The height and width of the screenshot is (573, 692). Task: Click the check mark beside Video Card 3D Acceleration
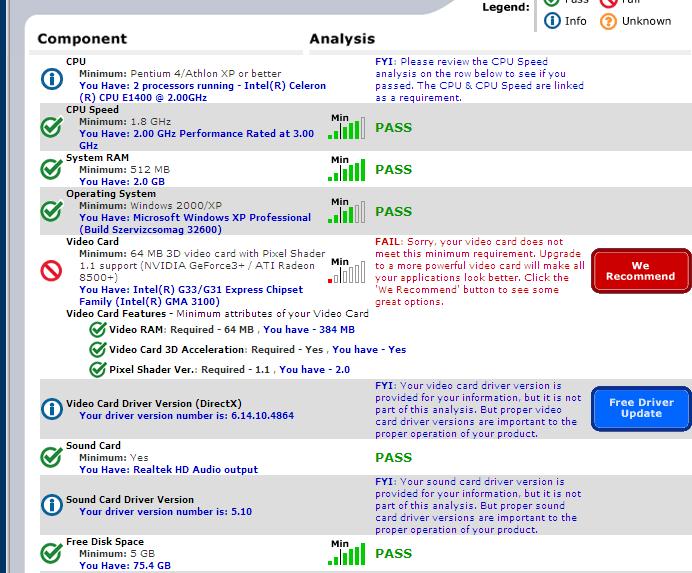98,349
